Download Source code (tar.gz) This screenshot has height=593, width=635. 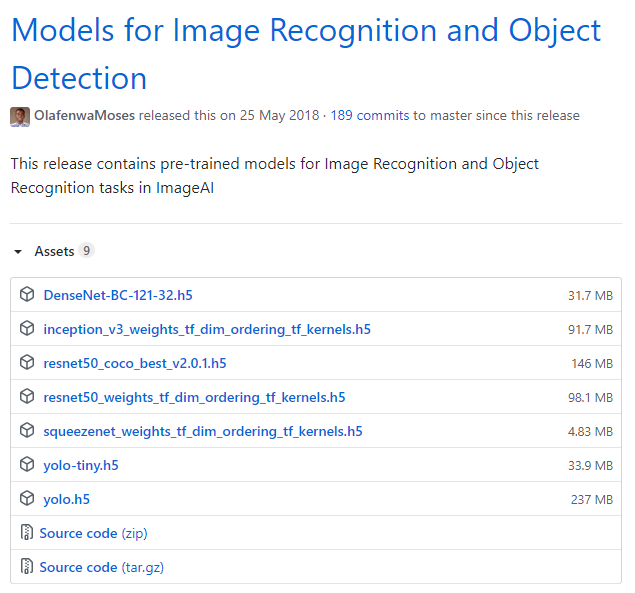102,567
